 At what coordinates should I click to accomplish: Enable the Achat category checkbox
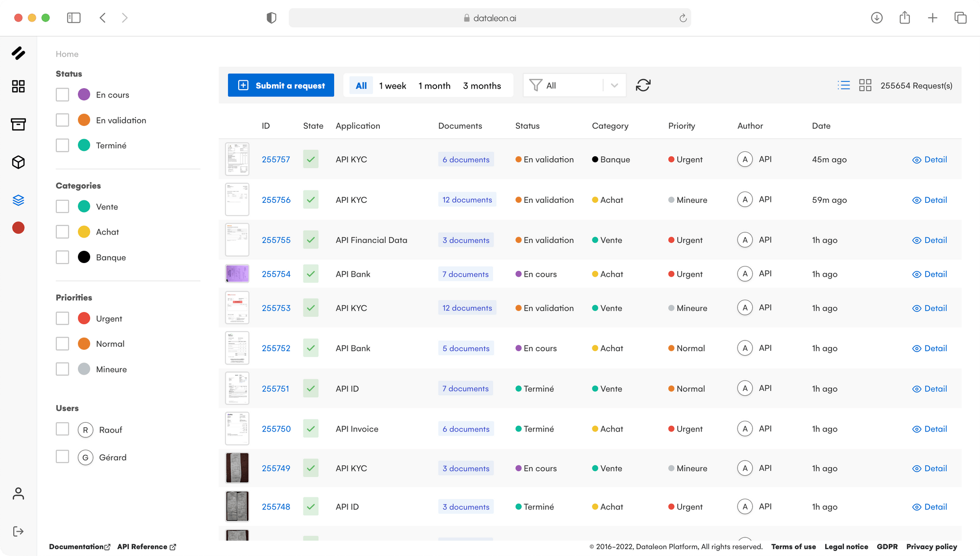[62, 232]
